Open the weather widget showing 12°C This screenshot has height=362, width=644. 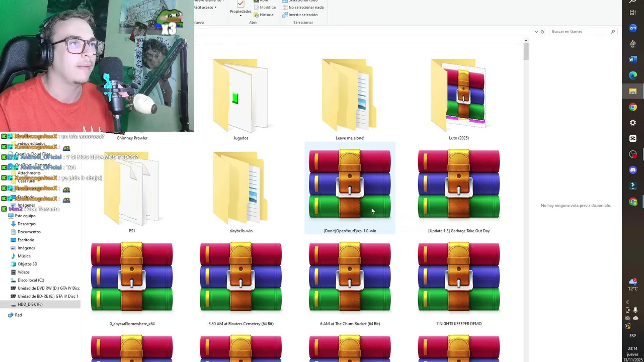click(x=633, y=285)
